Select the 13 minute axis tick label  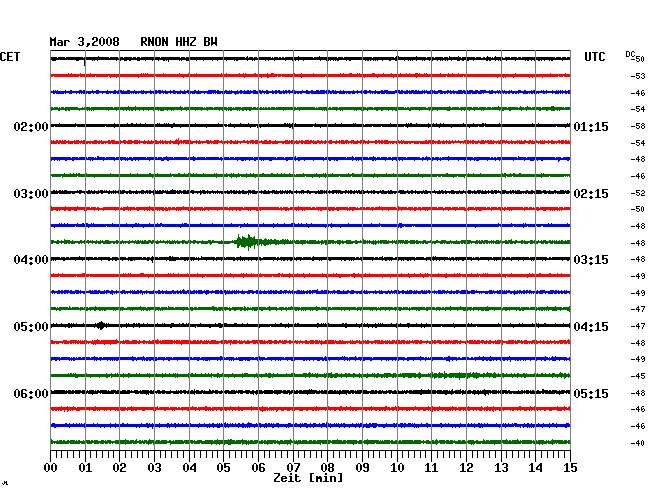[x=501, y=467]
